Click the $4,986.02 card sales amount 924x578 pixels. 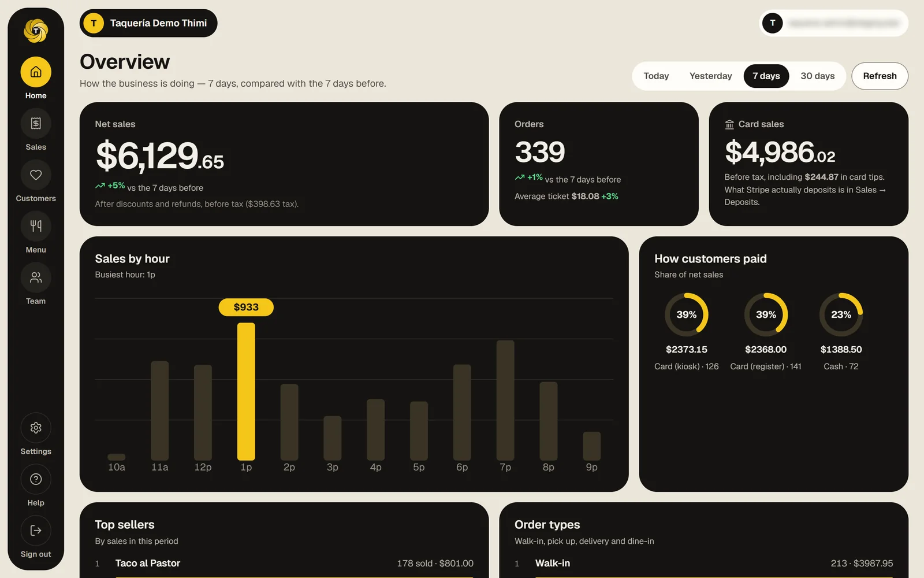point(780,152)
